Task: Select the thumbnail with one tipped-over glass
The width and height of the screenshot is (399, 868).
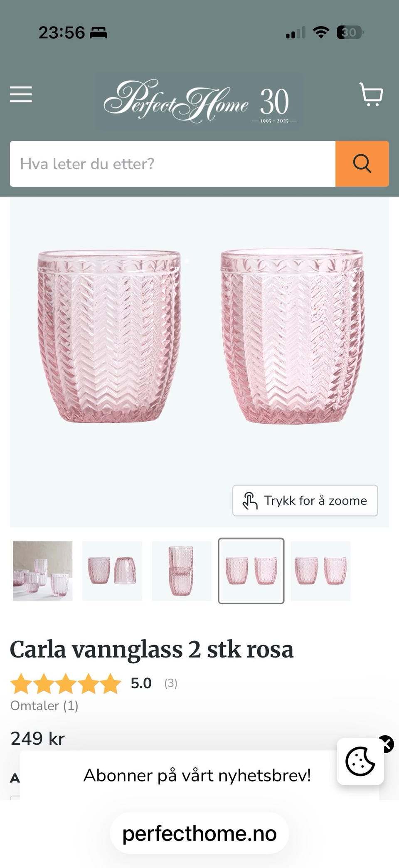Action: click(x=112, y=571)
